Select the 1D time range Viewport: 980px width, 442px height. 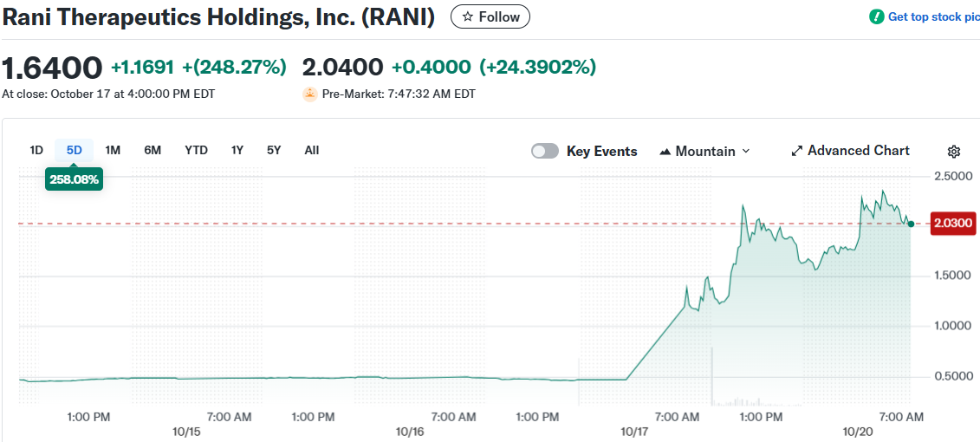coord(36,150)
